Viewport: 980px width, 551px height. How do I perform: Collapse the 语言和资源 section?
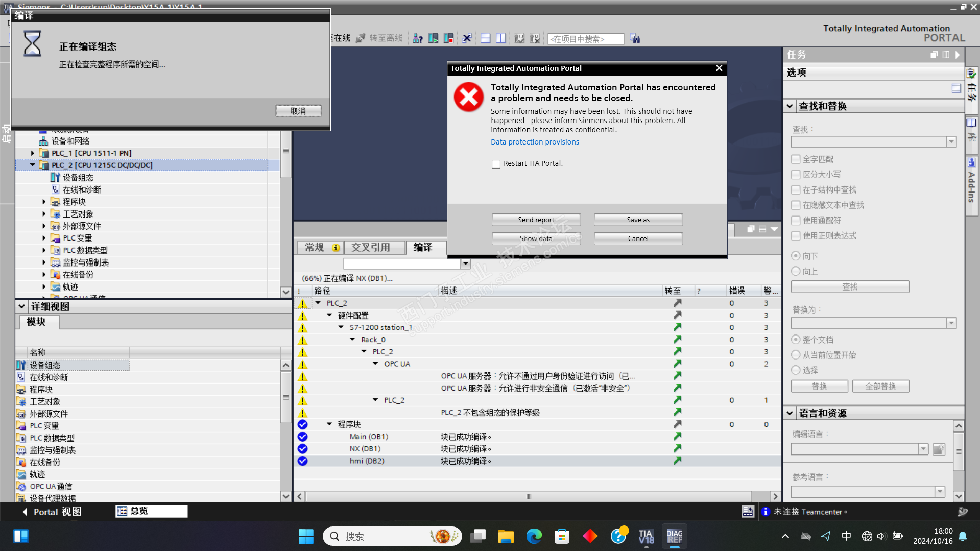pyautogui.click(x=790, y=413)
